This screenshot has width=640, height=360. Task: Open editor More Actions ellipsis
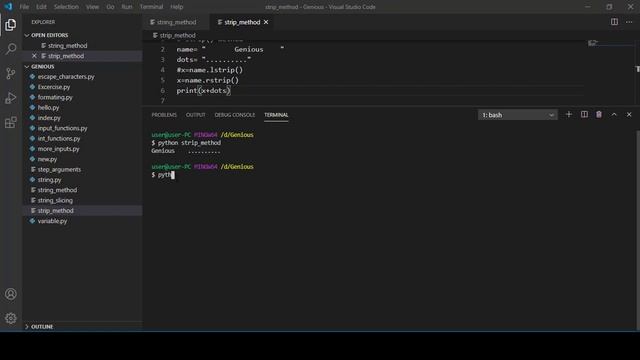coord(629,22)
